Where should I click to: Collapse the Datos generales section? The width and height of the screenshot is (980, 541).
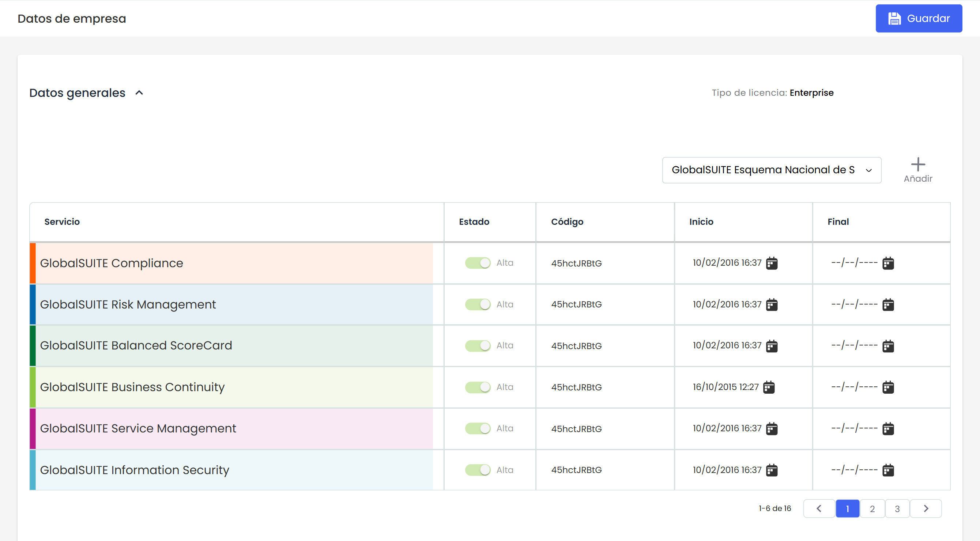tap(139, 93)
